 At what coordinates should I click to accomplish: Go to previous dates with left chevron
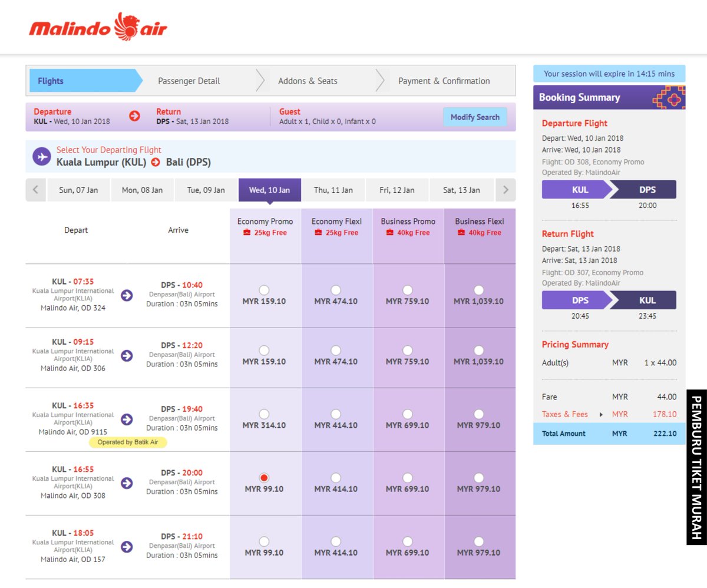click(35, 190)
